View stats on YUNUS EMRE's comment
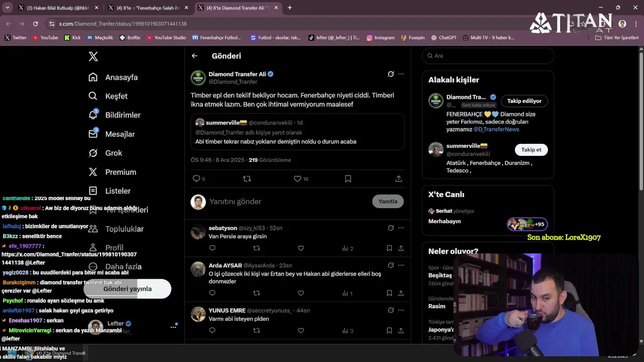This screenshot has height=362, width=644. [348, 330]
